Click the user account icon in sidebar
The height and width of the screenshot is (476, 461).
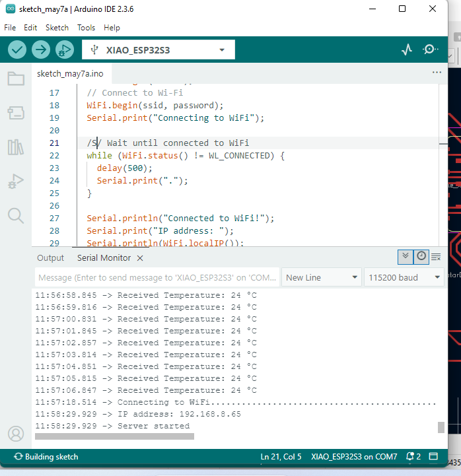[16, 434]
